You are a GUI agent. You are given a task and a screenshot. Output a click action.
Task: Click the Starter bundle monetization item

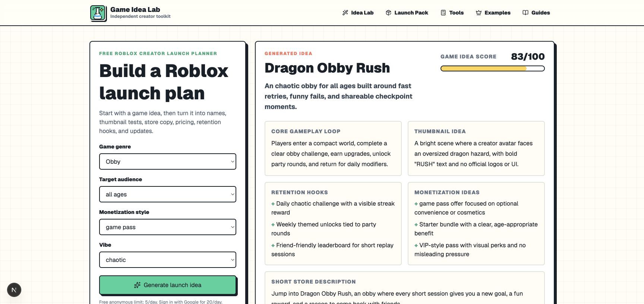476,229
